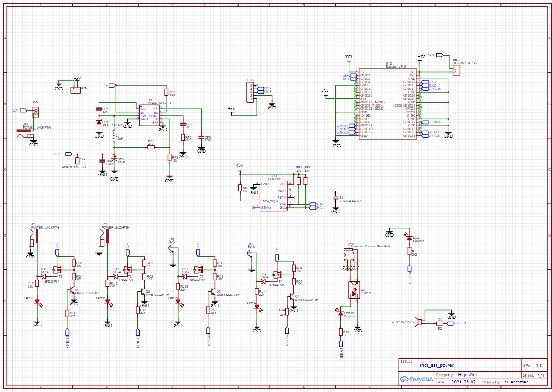Select the MP2307DN regulator chip U10

coord(149,116)
